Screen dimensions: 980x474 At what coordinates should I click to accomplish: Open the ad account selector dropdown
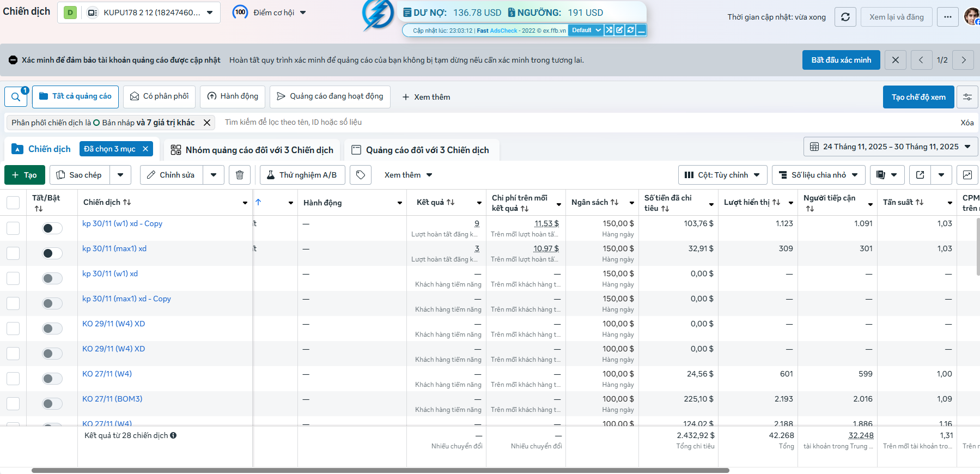point(139,13)
